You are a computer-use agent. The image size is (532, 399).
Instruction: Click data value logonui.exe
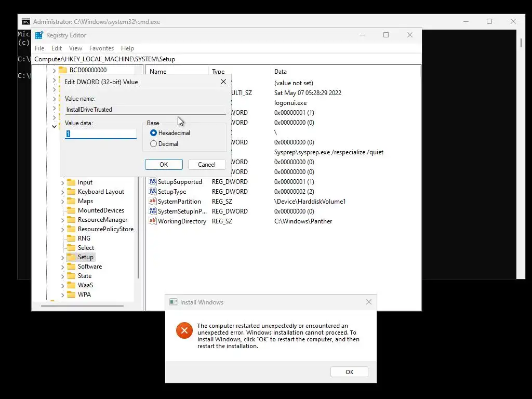click(290, 103)
